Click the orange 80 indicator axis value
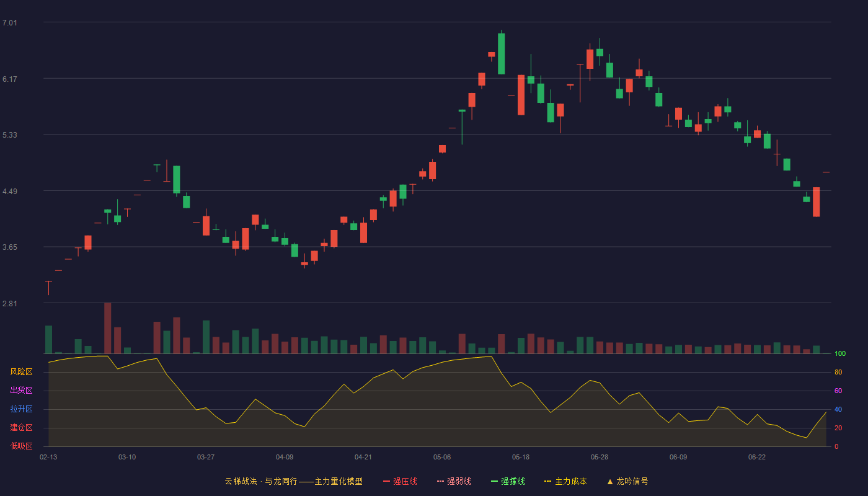Viewport: 868px width, 496px height. pos(838,373)
